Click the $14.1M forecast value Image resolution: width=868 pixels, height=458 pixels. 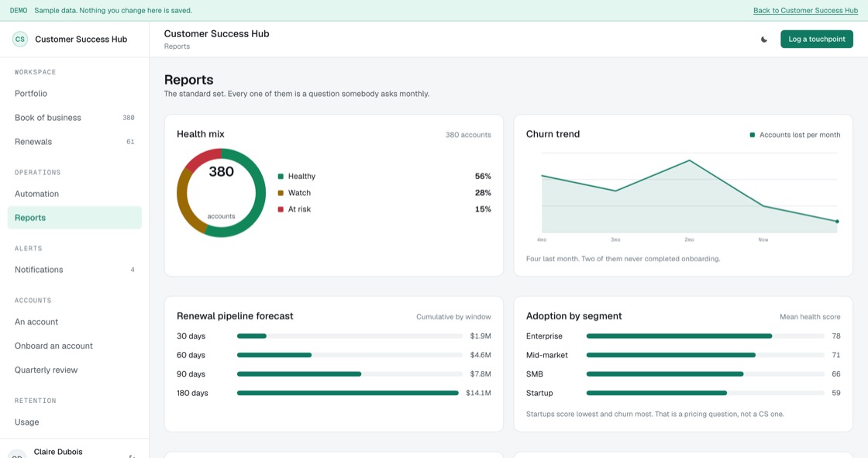click(478, 393)
